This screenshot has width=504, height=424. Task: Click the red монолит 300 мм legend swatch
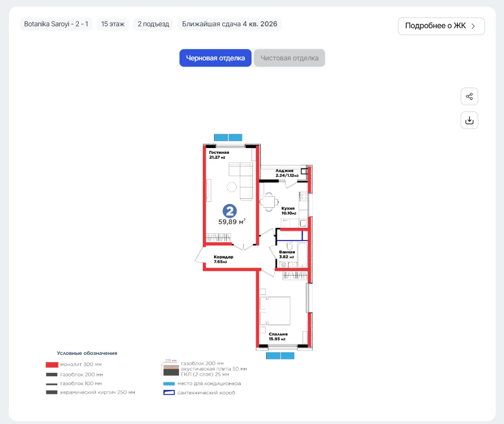click(x=52, y=365)
